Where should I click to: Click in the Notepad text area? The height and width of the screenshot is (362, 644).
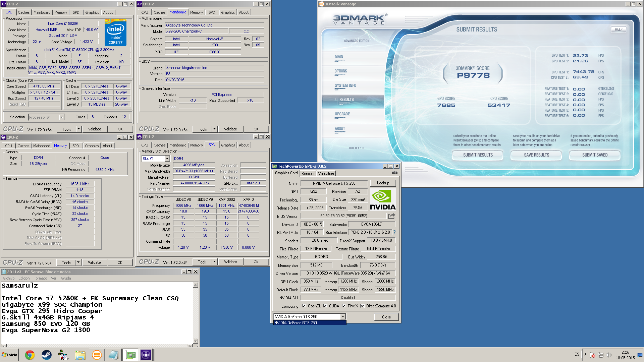[97, 313]
